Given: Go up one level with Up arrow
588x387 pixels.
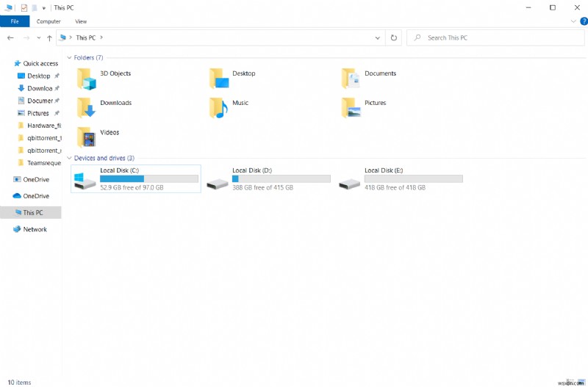Looking at the screenshot, I should tap(49, 38).
